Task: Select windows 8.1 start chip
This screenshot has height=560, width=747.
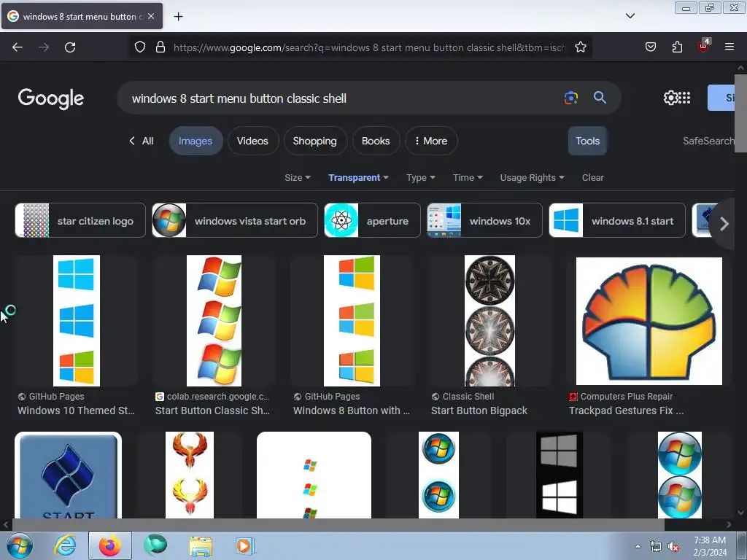Action: tap(617, 220)
